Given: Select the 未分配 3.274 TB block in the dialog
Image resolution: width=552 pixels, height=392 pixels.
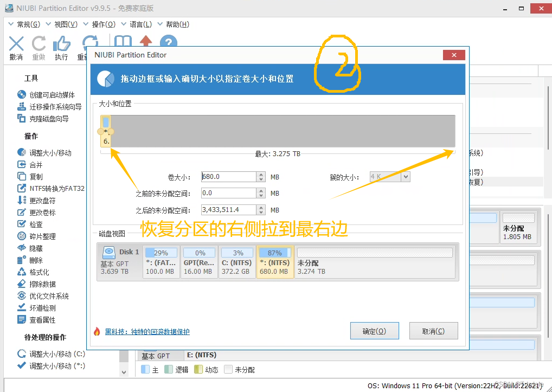Looking at the screenshot, I should [x=375, y=262].
